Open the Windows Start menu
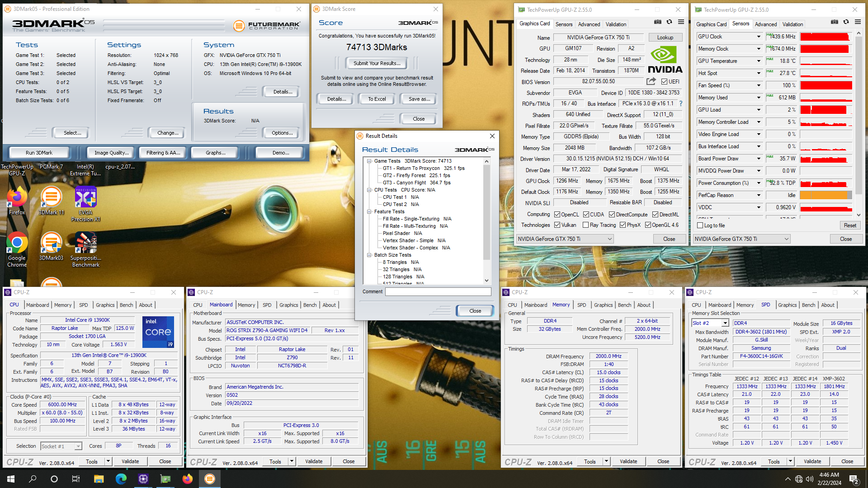 [x=11, y=479]
